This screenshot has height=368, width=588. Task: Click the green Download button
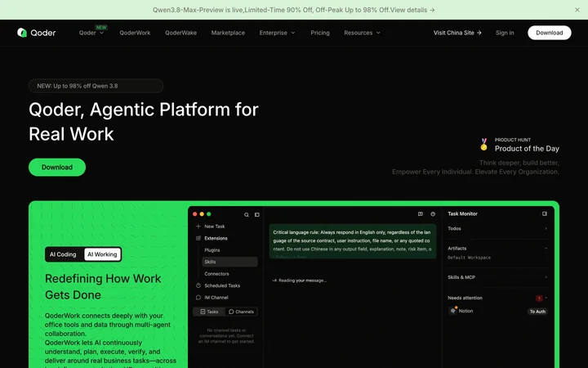click(x=57, y=167)
